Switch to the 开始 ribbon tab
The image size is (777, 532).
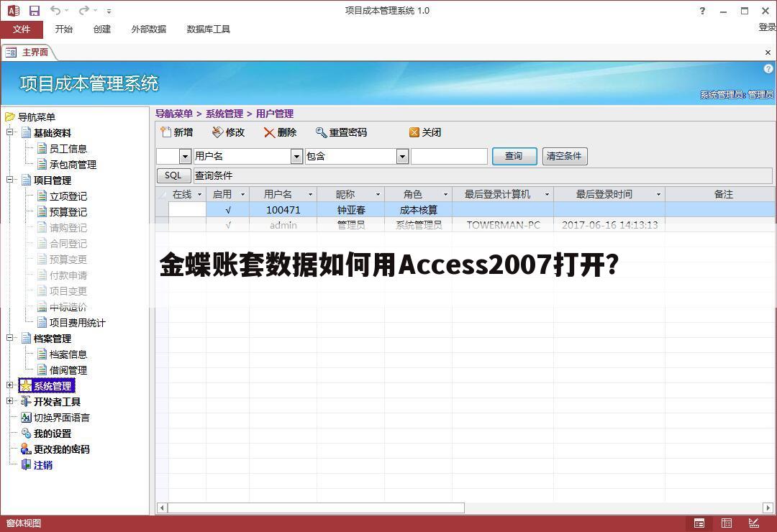click(x=64, y=29)
